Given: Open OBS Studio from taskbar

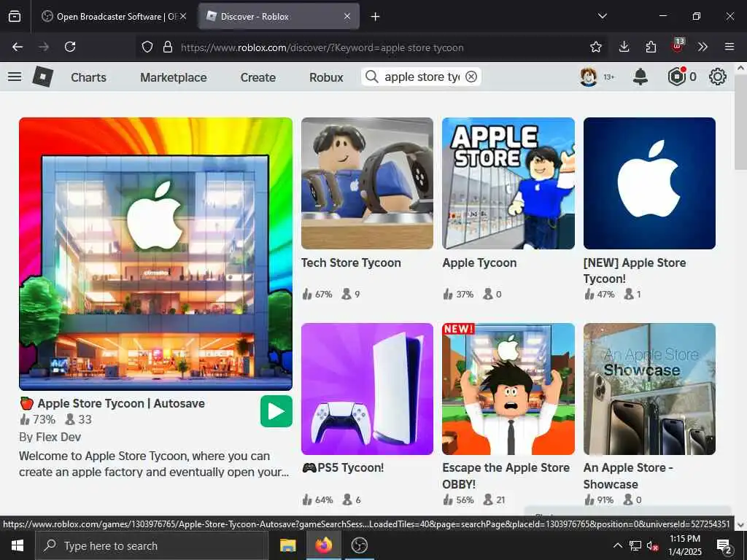Looking at the screenshot, I should point(359,545).
